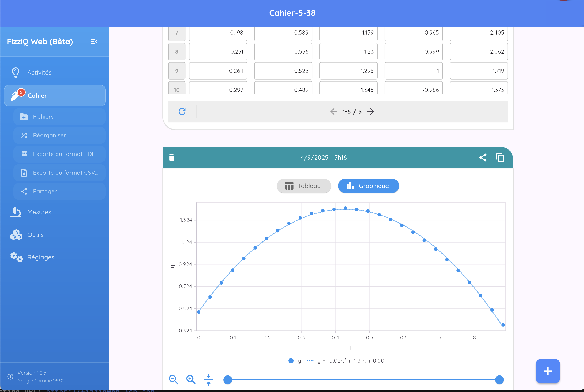The height and width of the screenshot is (392, 584).
Task: Click the version info icon
Action: [x=10, y=377]
